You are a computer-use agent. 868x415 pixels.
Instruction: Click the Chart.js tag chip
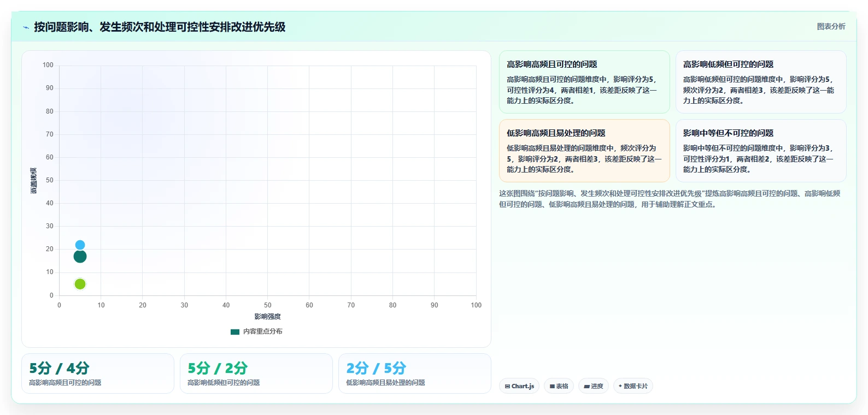(519, 386)
